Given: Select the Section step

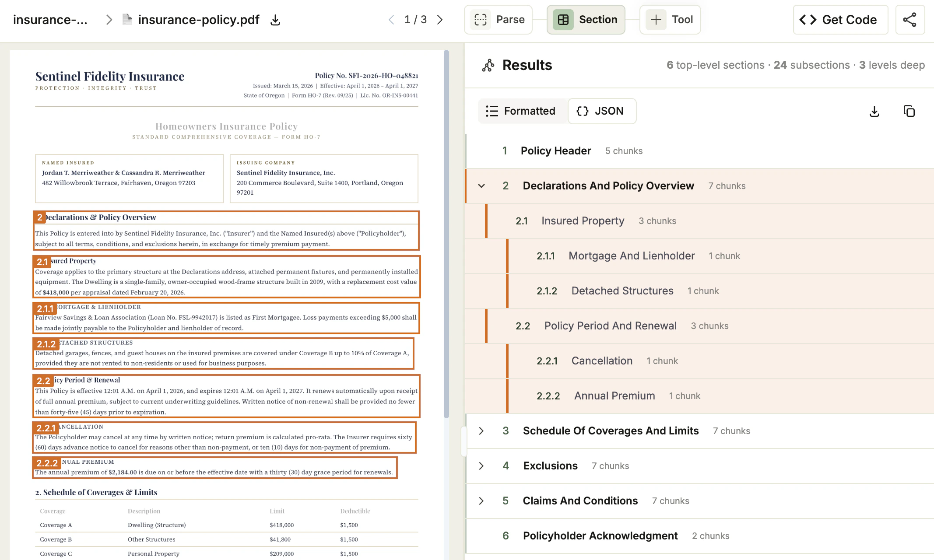Looking at the screenshot, I should 586,20.
